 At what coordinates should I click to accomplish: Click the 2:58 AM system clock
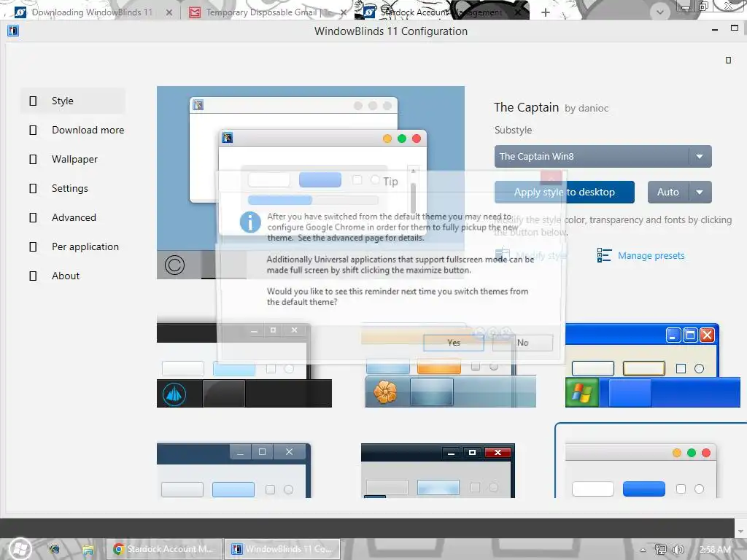click(x=715, y=550)
